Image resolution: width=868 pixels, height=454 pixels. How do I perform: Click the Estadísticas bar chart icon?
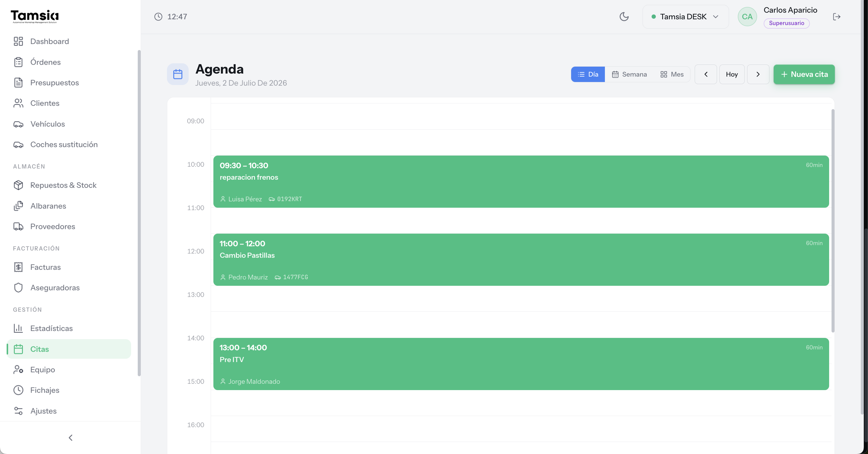coord(18,328)
